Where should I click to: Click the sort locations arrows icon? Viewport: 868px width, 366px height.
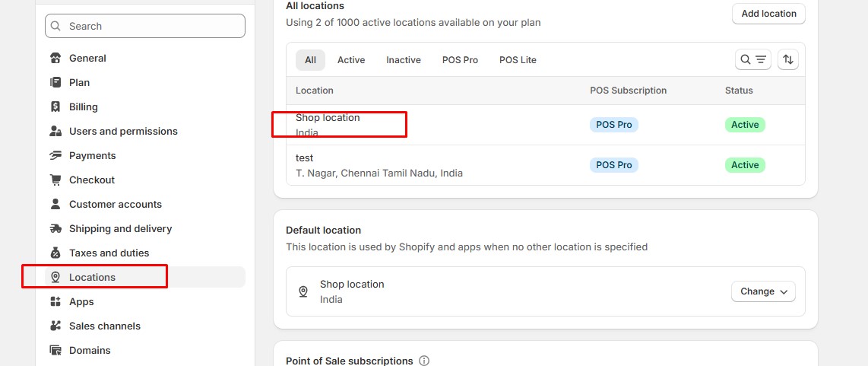788,60
